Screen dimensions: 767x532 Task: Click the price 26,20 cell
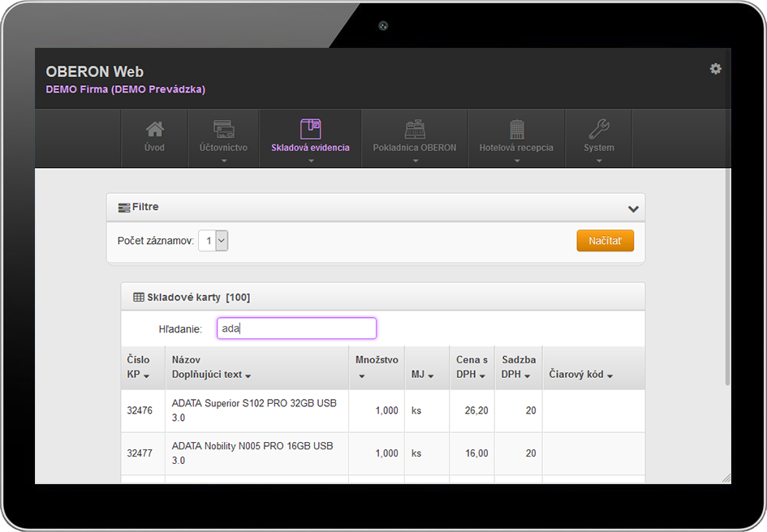tap(476, 410)
